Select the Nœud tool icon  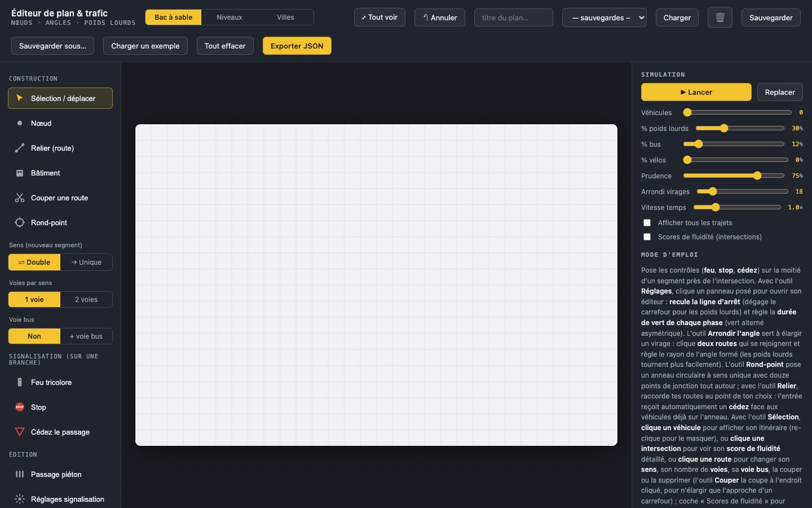point(20,123)
